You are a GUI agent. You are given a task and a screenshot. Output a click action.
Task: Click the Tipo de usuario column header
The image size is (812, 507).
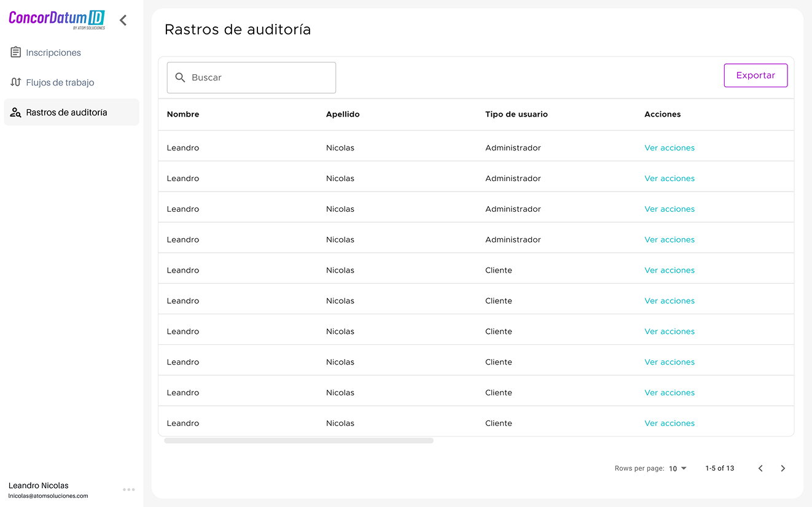point(516,114)
